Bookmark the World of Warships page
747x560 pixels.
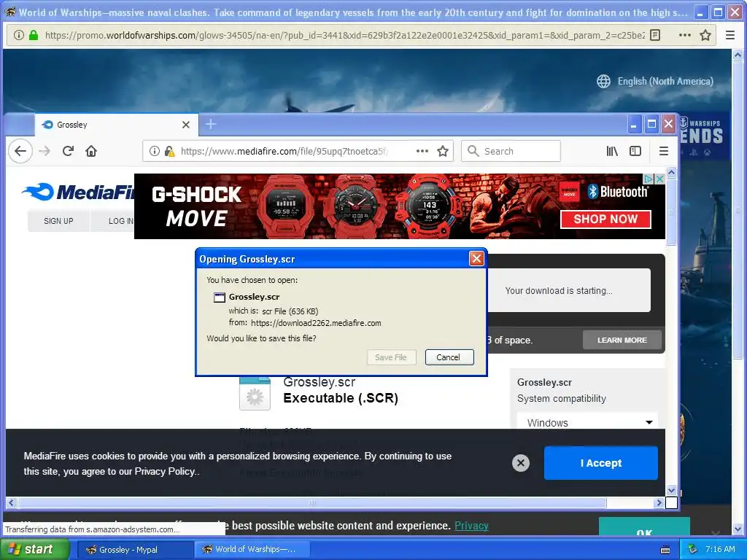pos(705,35)
